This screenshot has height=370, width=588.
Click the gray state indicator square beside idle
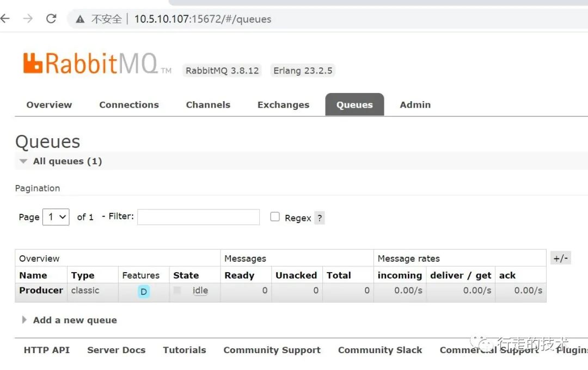click(x=177, y=290)
